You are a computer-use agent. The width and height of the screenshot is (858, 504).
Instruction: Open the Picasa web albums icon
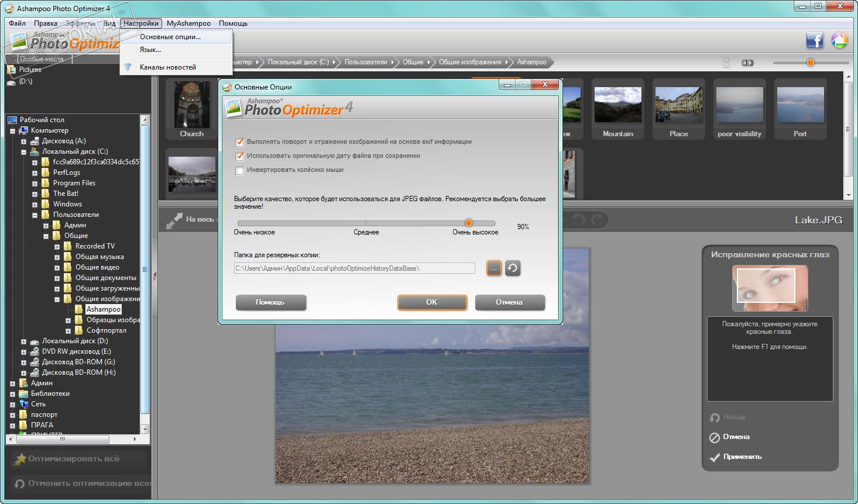point(839,40)
